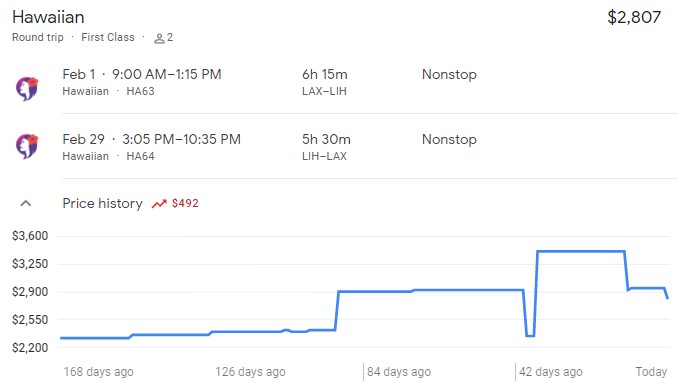Click the LAX–LIH route text

(x=324, y=91)
